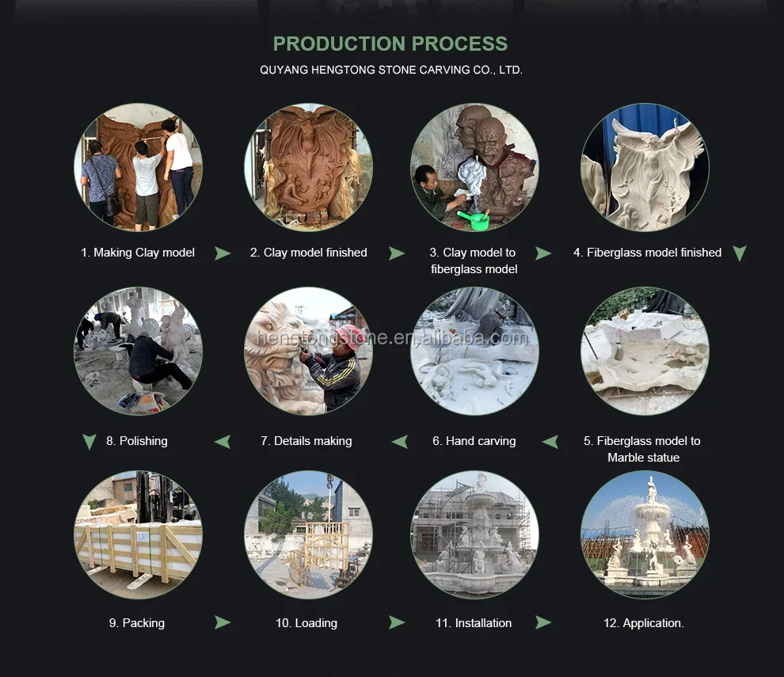Click the hengtongstone.en.alibaba.com watermark link
Viewport: 784px width, 677px height.
tap(392, 338)
